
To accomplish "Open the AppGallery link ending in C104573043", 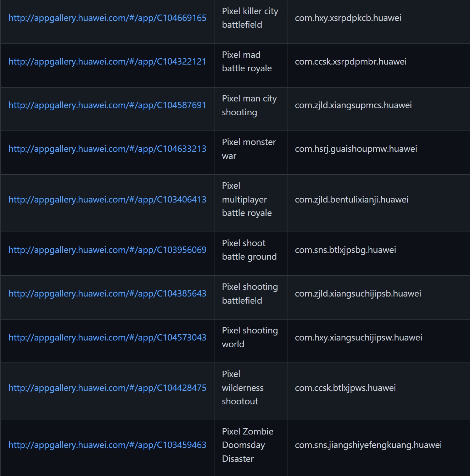I will click(107, 338).
